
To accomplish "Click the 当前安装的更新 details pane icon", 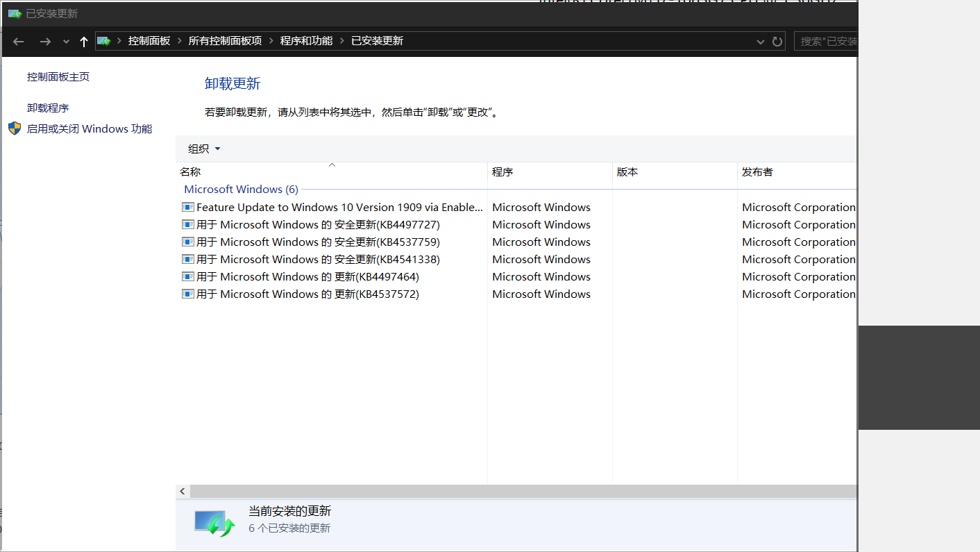I will (x=214, y=523).
